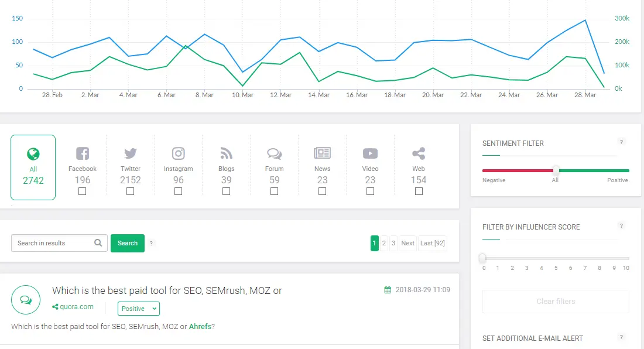
Task: Click the Web count 154
Action: pyautogui.click(x=419, y=180)
